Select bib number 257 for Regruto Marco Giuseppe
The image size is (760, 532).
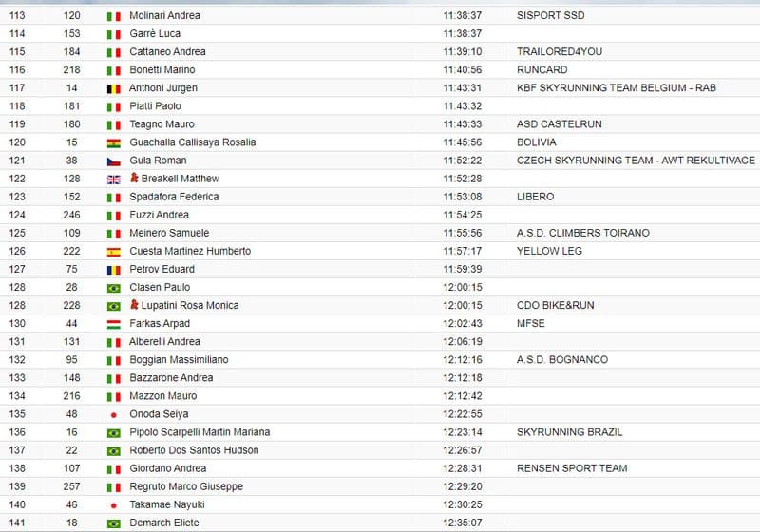click(x=71, y=486)
